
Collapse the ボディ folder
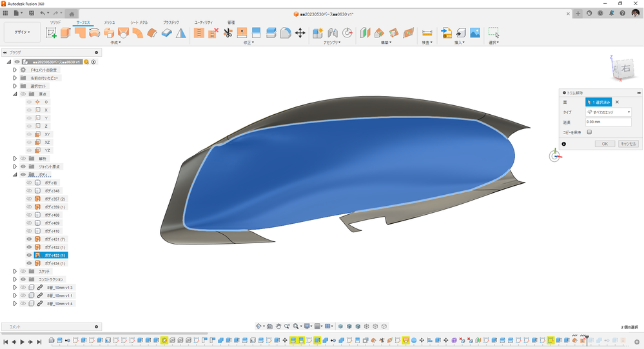click(15, 175)
